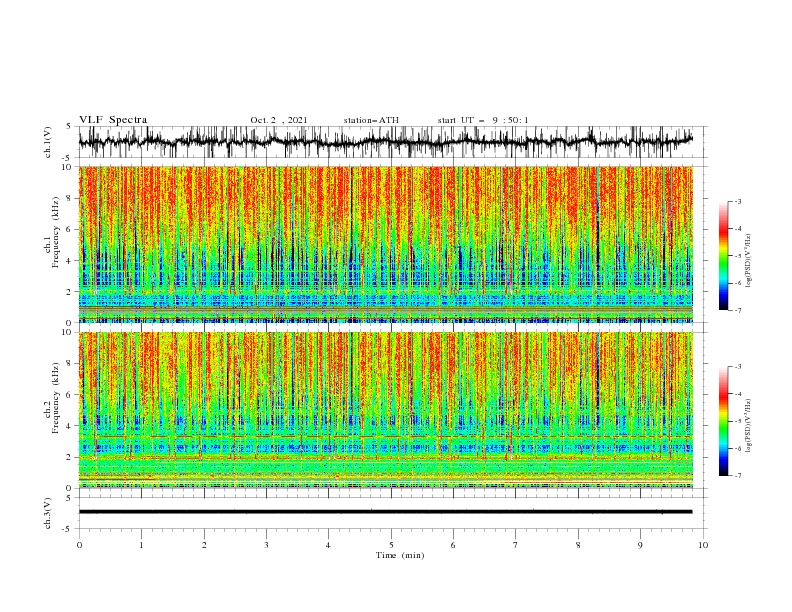Screen dimensions: 792x612
Task: Click inside the ch.2 spectrogram panel
Action: click(385, 410)
